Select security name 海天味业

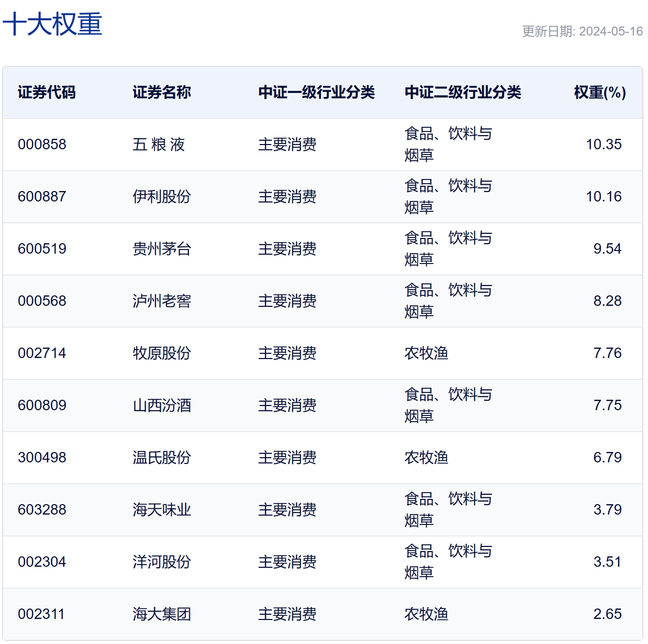162,510
